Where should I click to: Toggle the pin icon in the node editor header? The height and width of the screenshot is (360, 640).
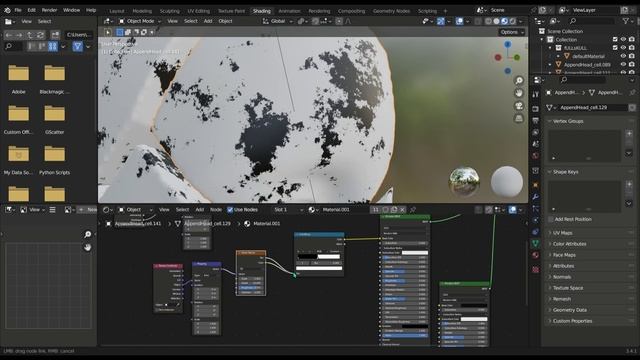point(413,210)
